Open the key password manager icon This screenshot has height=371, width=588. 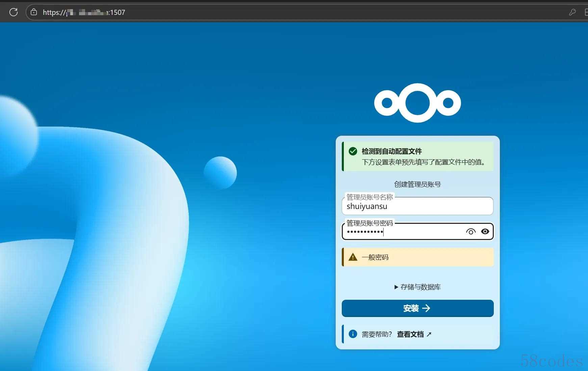[x=572, y=12]
